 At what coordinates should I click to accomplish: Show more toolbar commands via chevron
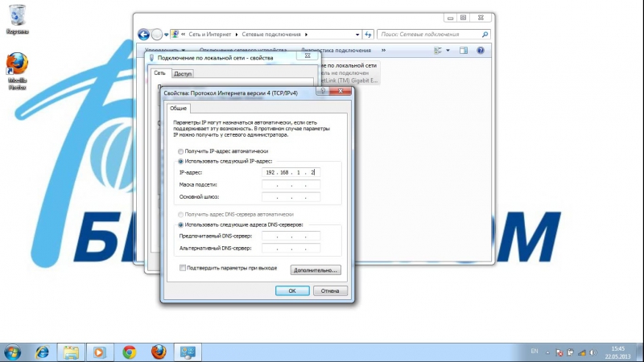[x=383, y=51]
